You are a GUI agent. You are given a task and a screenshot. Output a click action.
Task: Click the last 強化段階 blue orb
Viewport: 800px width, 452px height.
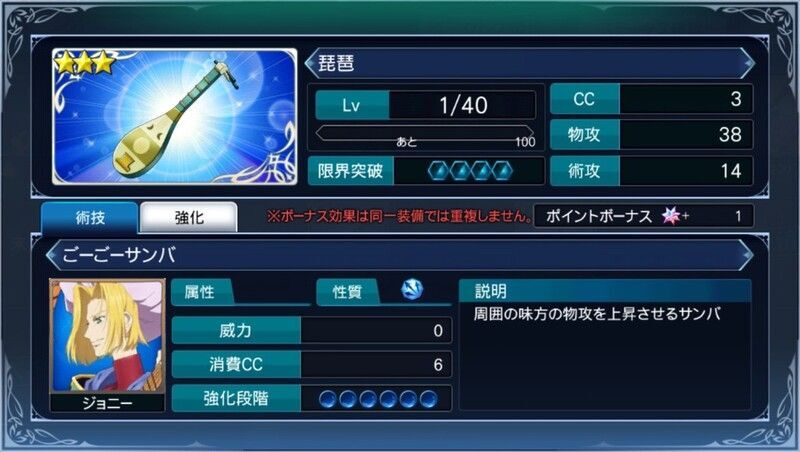(x=429, y=399)
